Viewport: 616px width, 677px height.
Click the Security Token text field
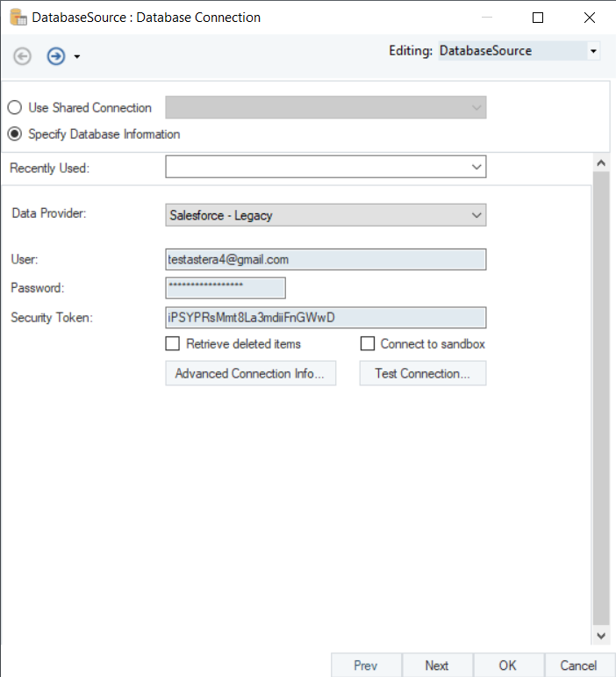click(325, 318)
